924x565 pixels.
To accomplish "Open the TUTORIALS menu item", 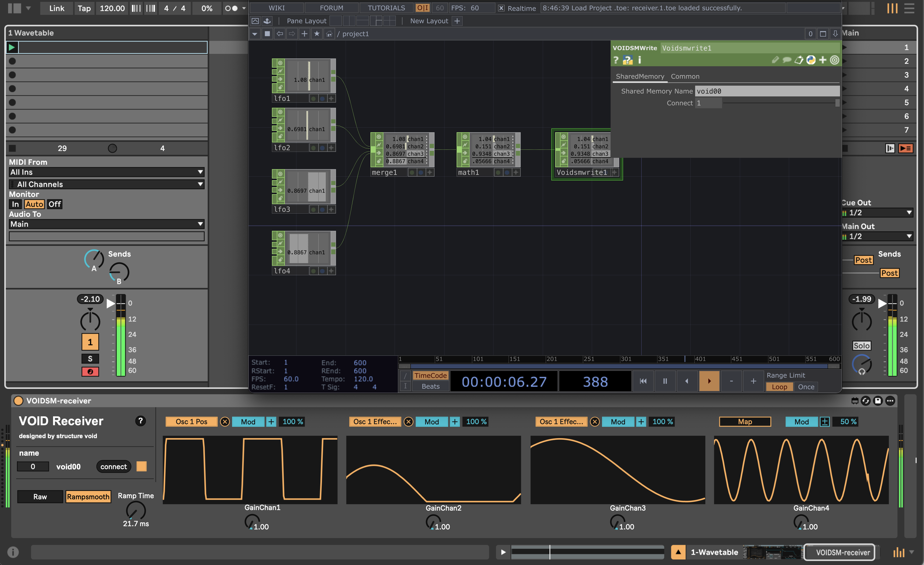I will point(386,8).
